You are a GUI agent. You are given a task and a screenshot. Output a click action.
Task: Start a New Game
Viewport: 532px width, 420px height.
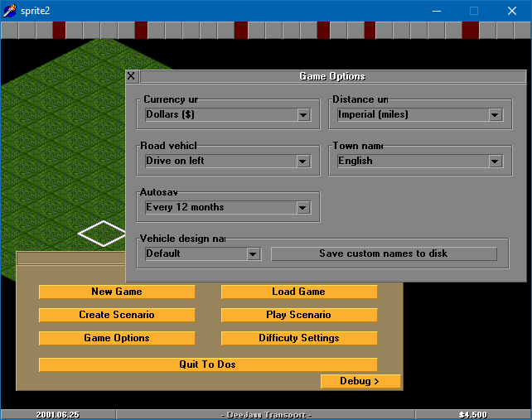[x=117, y=292]
